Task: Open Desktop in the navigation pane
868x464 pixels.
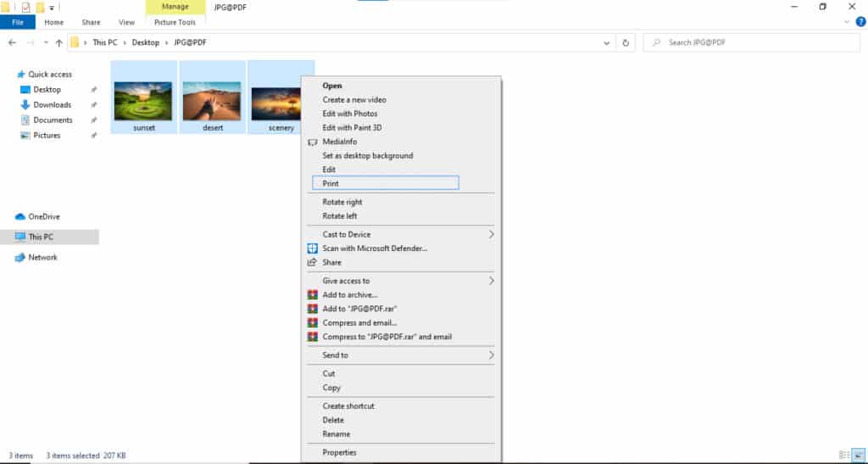Action: tap(41, 90)
